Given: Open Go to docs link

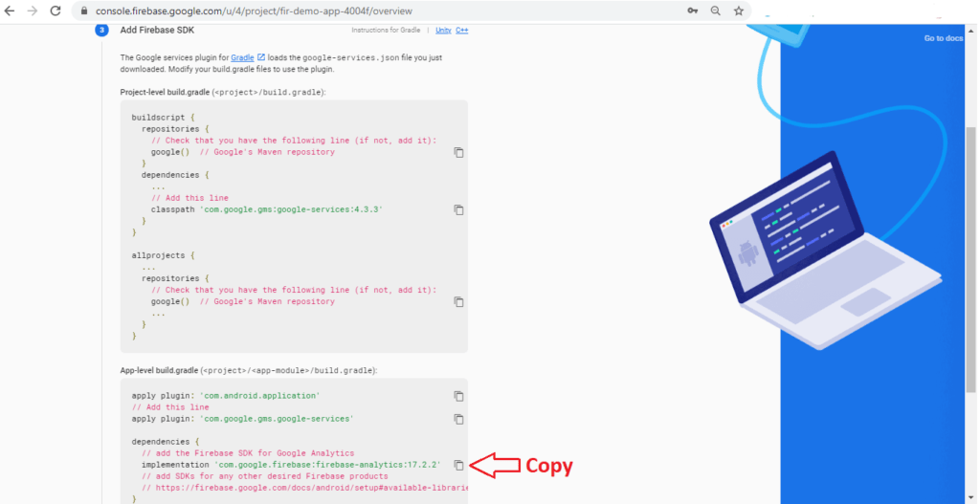Looking at the screenshot, I should (943, 38).
